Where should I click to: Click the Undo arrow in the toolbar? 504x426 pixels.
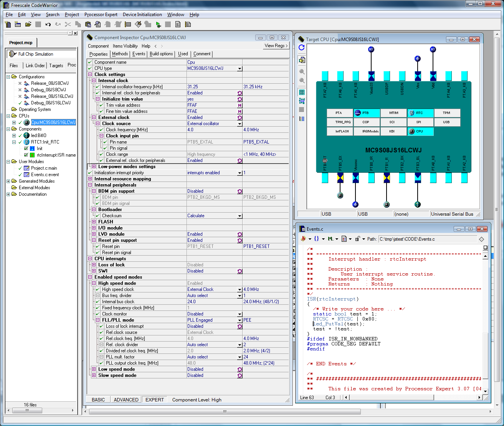click(x=48, y=25)
